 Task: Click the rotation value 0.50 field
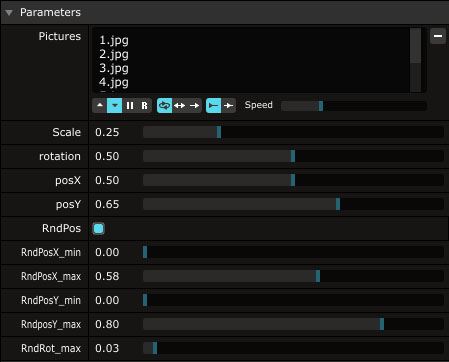(107, 156)
